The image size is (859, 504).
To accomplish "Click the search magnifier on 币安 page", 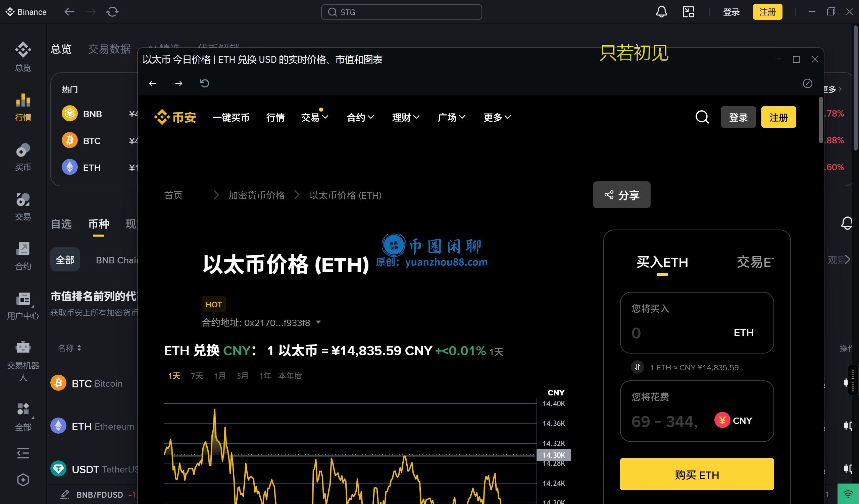I will coord(702,117).
